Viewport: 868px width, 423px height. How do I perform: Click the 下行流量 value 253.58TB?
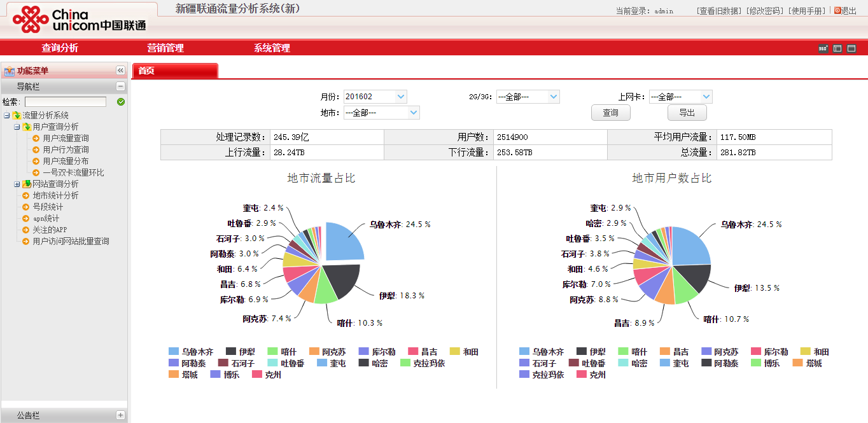point(515,153)
